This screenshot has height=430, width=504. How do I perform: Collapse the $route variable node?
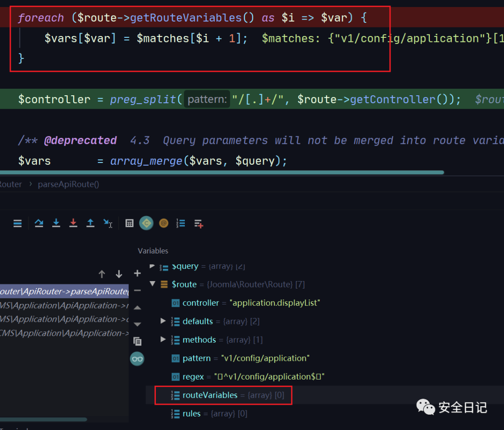pyautogui.click(x=152, y=284)
